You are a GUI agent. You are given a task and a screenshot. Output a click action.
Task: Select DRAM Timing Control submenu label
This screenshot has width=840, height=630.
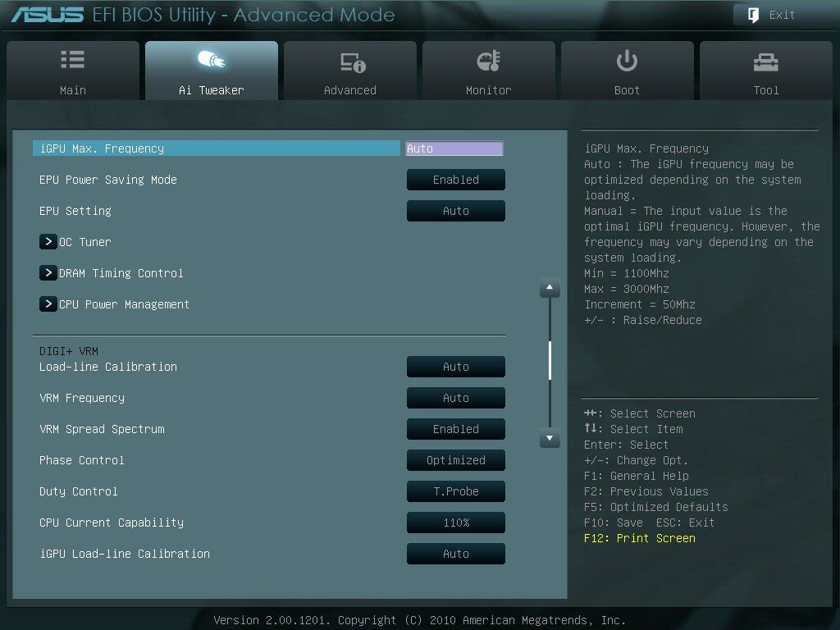click(121, 273)
